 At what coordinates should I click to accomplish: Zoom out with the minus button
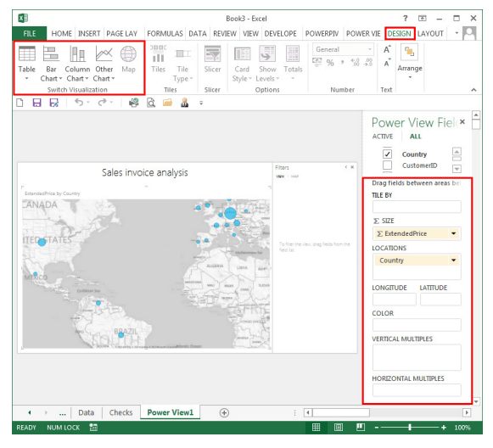tap(377, 428)
